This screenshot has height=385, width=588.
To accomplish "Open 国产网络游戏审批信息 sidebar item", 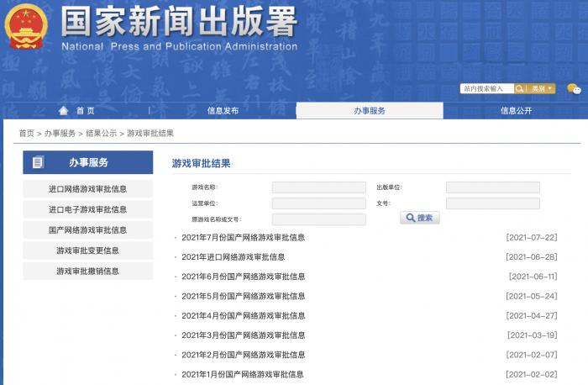I will point(87,230).
